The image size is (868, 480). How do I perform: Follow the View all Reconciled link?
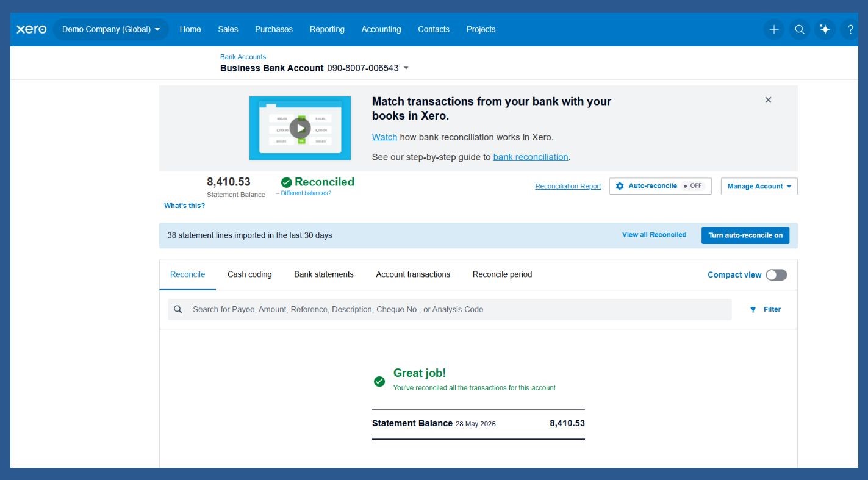pos(654,235)
